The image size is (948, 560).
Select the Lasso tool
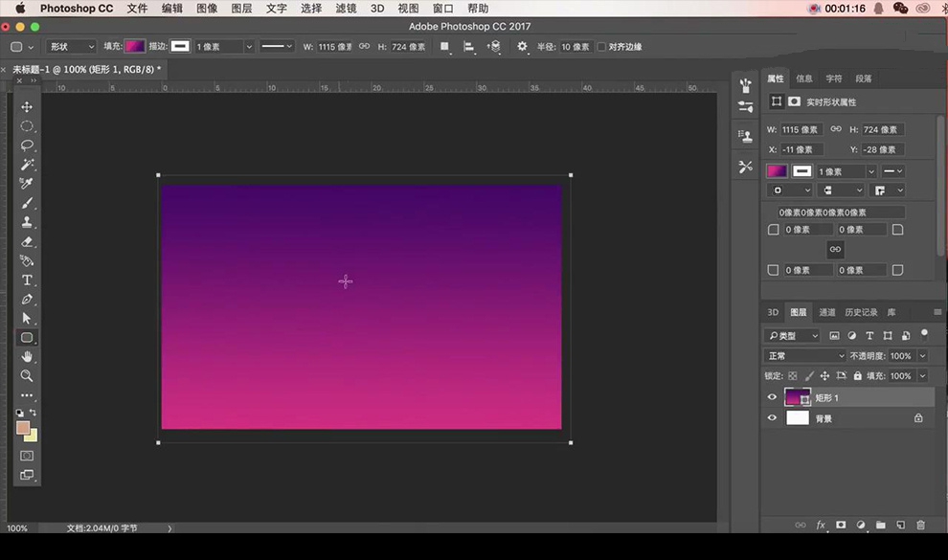tap(27, 146)
